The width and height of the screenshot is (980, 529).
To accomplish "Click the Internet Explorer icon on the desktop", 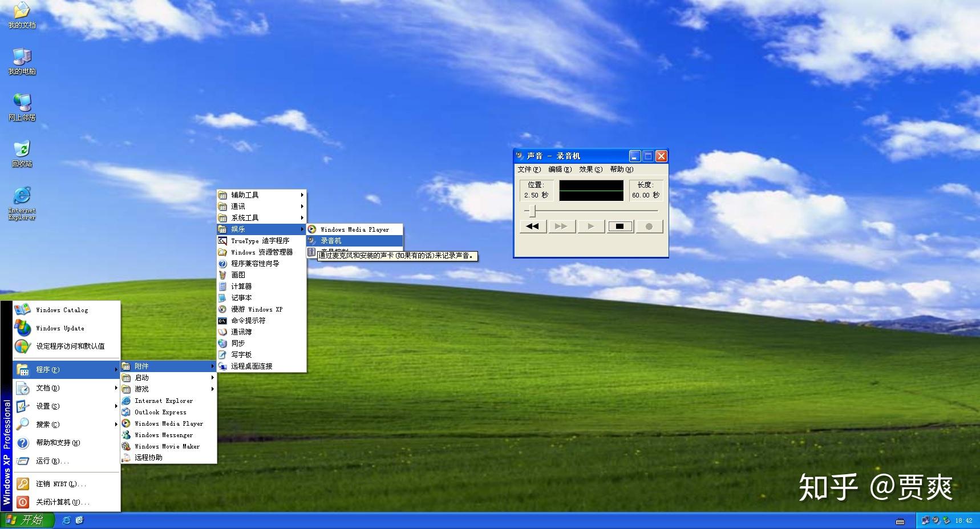I will (22, 203).
